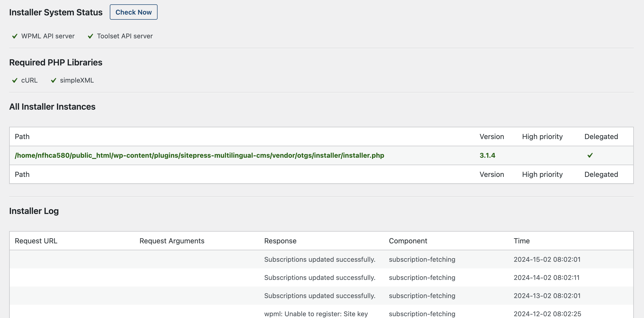Click the Response column header
Screen dimensions: 644x318
click(280, 241)
